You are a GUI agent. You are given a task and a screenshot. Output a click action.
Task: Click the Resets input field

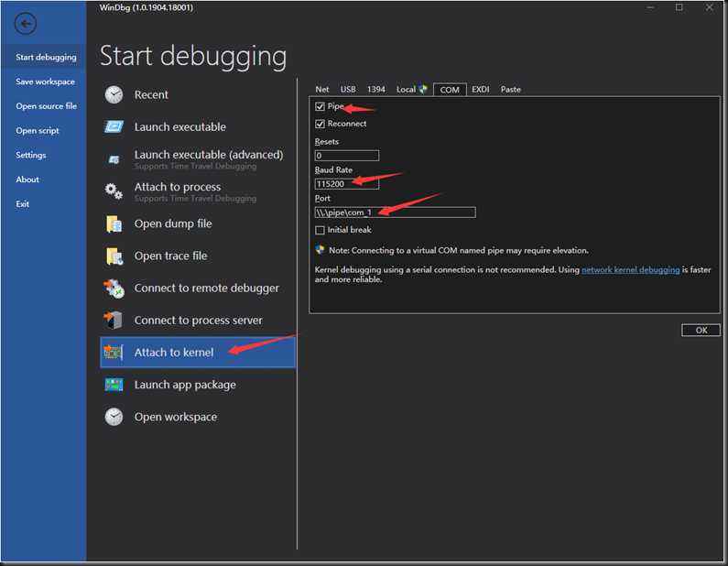pos(347,156)
